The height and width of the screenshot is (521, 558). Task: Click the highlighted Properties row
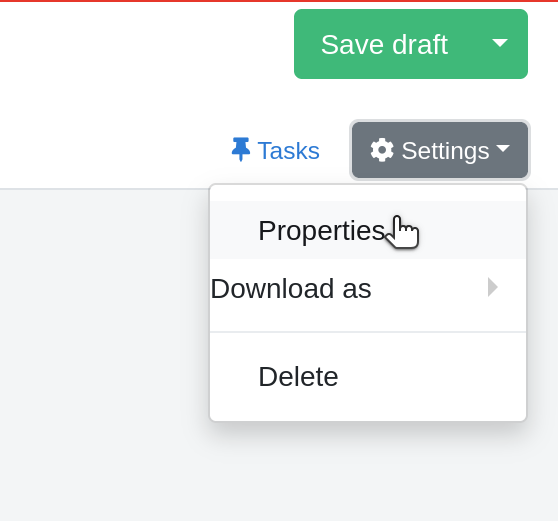pyautogui.click(x=368, y=230)
